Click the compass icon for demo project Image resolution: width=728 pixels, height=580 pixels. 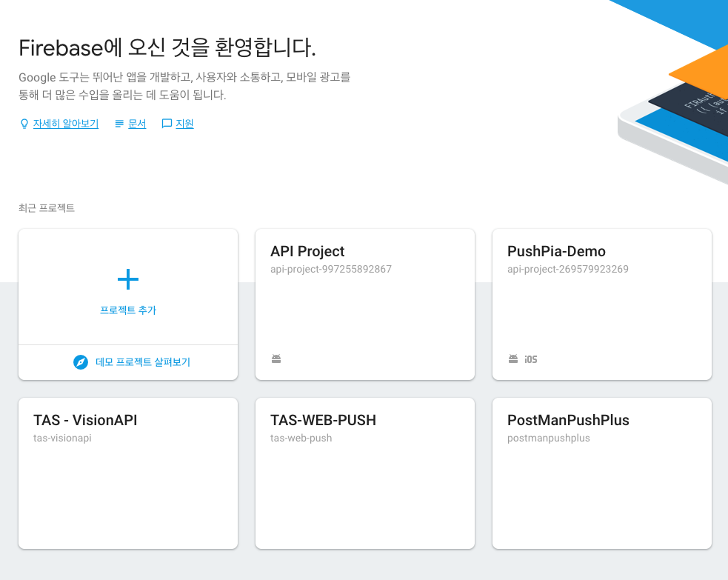point(81,361)
